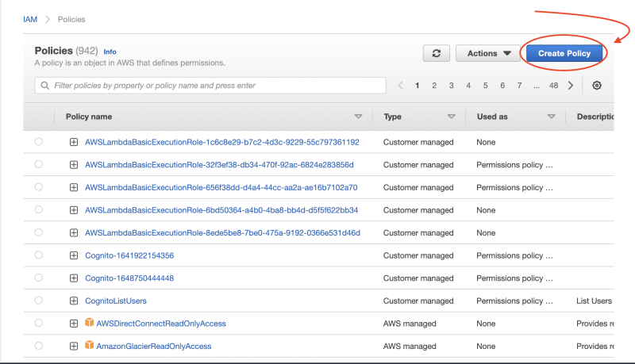Screen dimensions: 635x364
Task: Open the Cognito-1641922154356 policy link
Action: (129, 255)
